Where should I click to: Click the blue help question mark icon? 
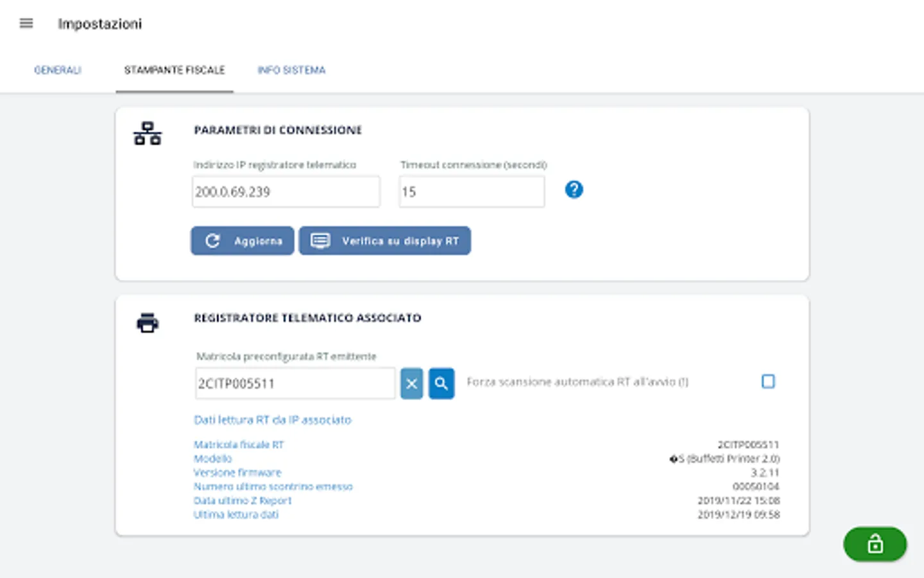click(574, 189)
